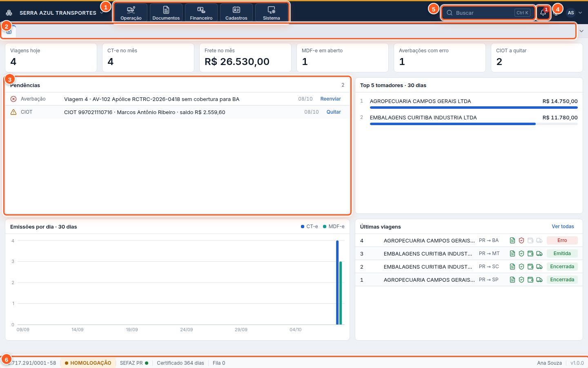Open the Financeiro menu

click(201, 13)
